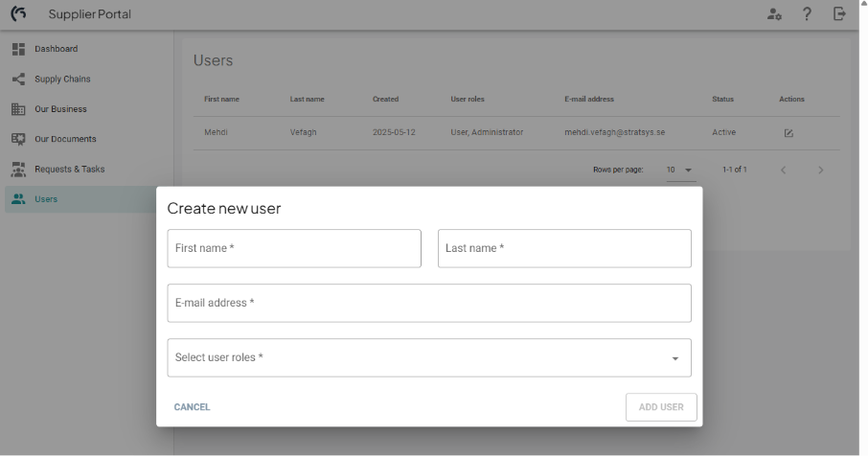Click the Last name input field
This screenshot has height=457, width=868.
tap(564, 248)
